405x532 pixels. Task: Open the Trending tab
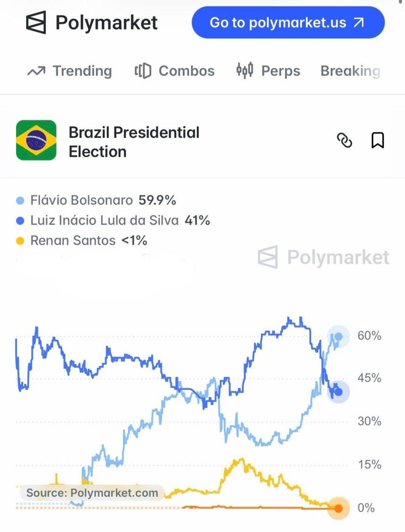point(70,71)
